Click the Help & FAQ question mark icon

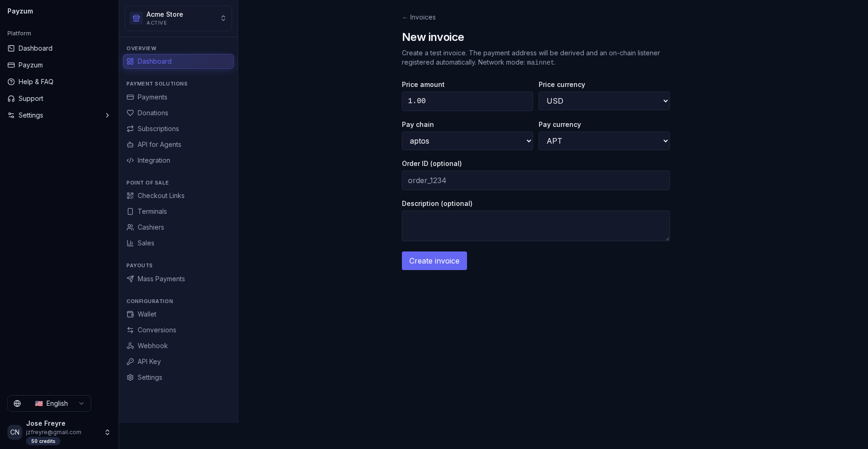(x=11, y=82)
